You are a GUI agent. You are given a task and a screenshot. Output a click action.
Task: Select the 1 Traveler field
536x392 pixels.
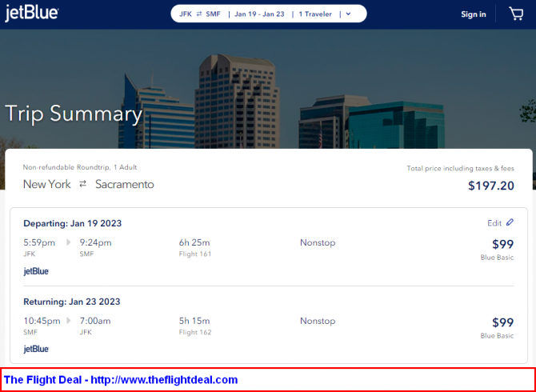[315, 14]
